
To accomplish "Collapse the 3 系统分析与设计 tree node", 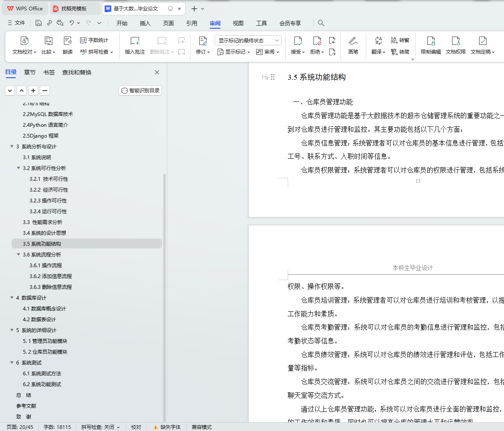I will click(x=12, y=146).
